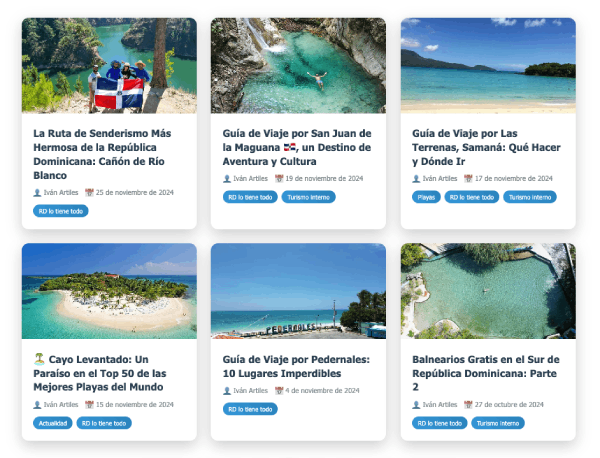This screenshot has height=458, width=600.
Task: Click the author icon on Pedernales card
Action: tap(227, 391)
